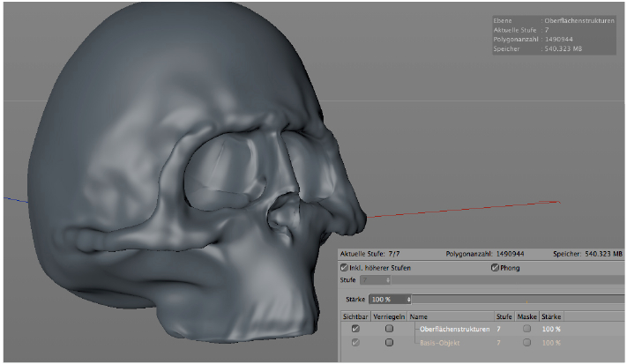Disable the Phong checkbox
The image size is (627, 364).
[x=495, y=267]
